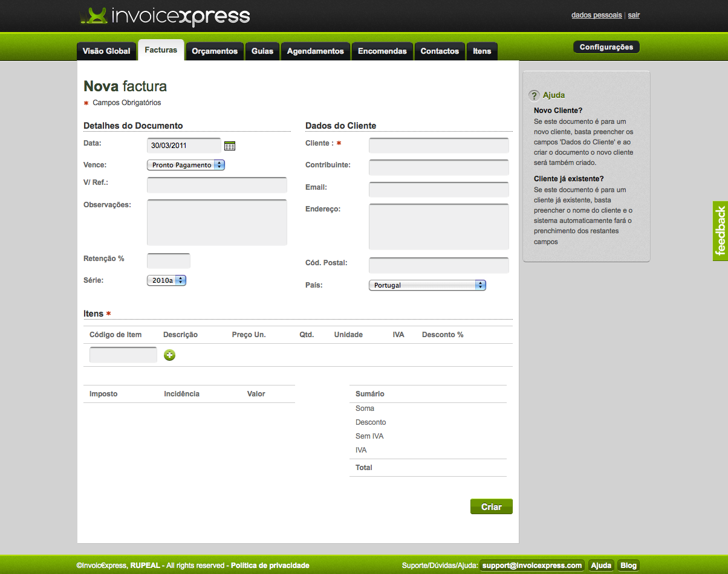Screen dimensions: 728x574
Task: Click the sair logout link
Action: [x=634, y=15]
